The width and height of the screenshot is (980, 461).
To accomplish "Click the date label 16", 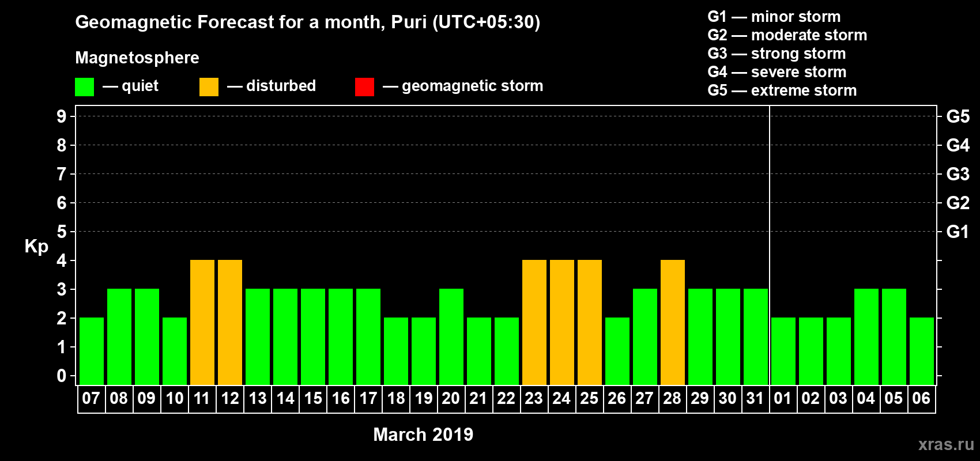I will pos(340,398).
